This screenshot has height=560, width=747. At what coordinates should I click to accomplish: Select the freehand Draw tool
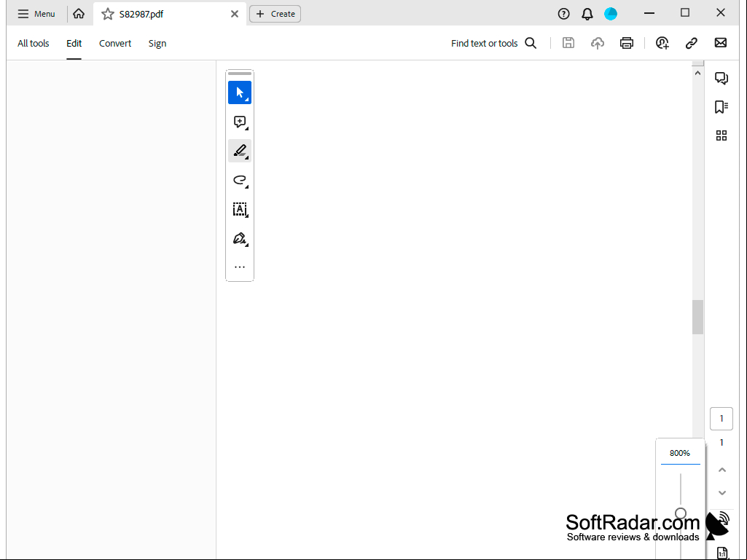240,180
